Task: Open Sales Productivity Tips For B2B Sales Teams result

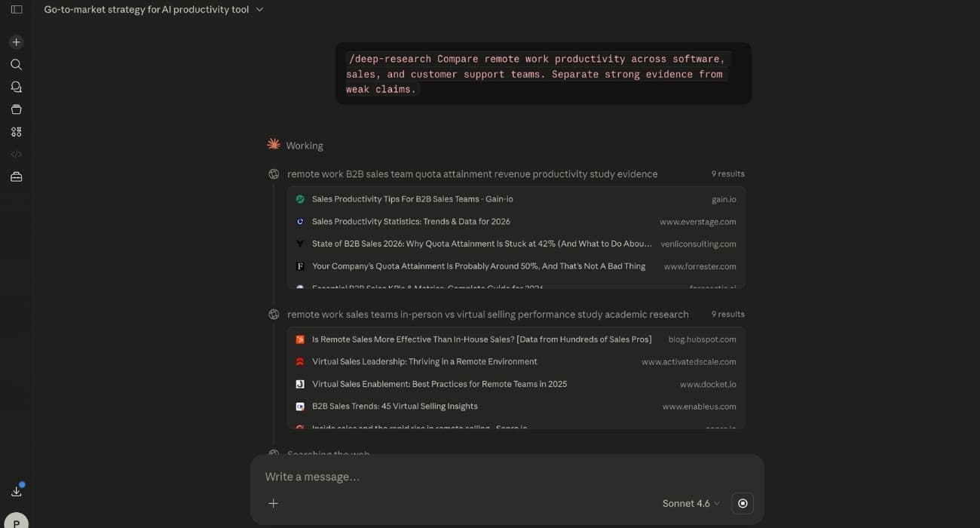Action: (412, 199)
